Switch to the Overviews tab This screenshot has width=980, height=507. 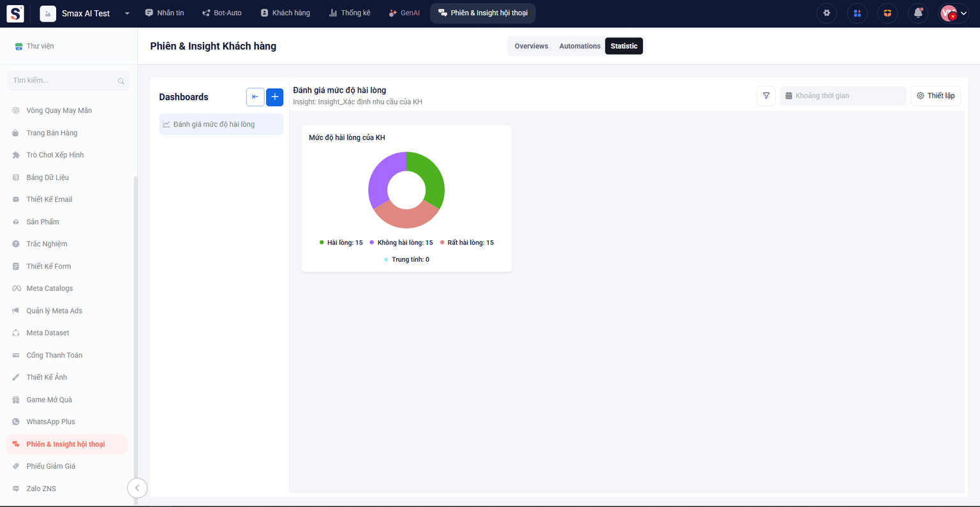(531, 46)
